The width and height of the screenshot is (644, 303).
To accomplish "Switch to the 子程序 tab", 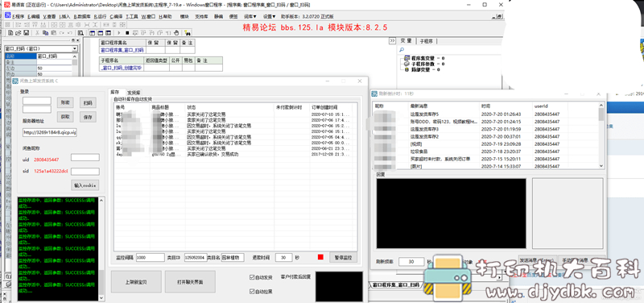I will click(x=427, y=41).
